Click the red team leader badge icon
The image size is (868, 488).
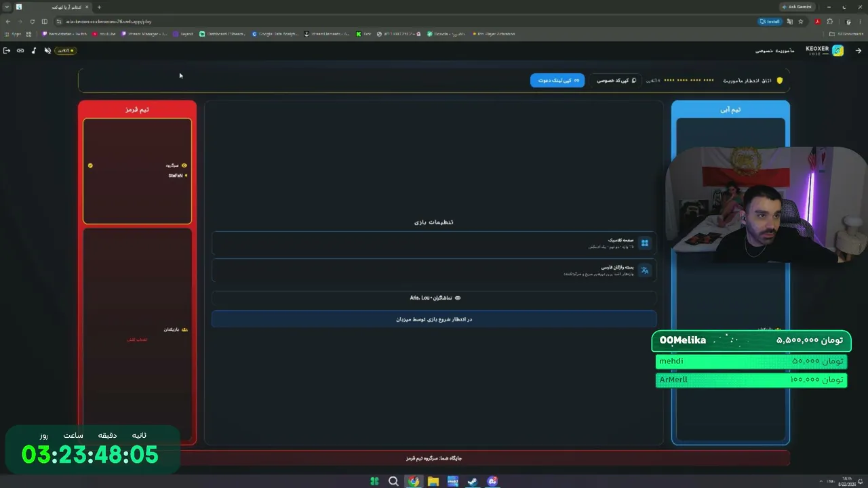click(184, 165)
